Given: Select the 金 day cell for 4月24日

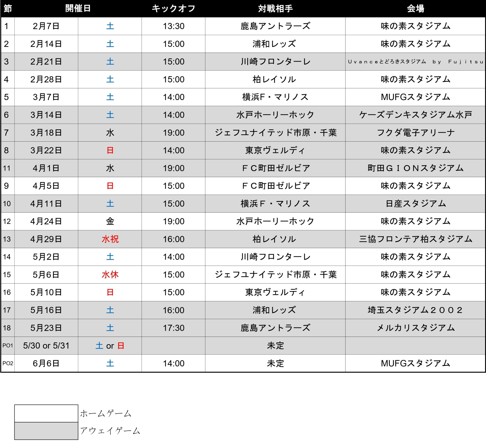Looking at the screenshot, I should point(110,221).
